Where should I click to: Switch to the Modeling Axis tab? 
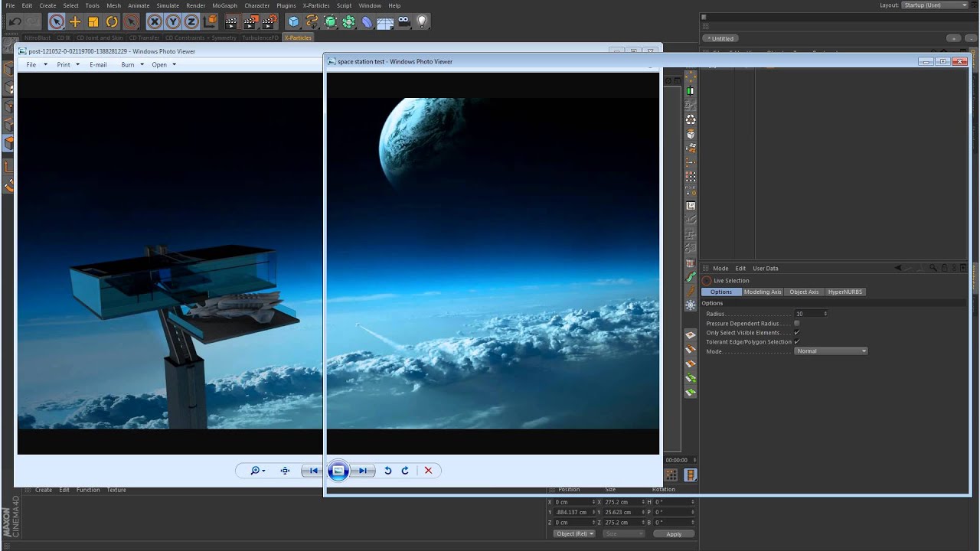[763, 292]
